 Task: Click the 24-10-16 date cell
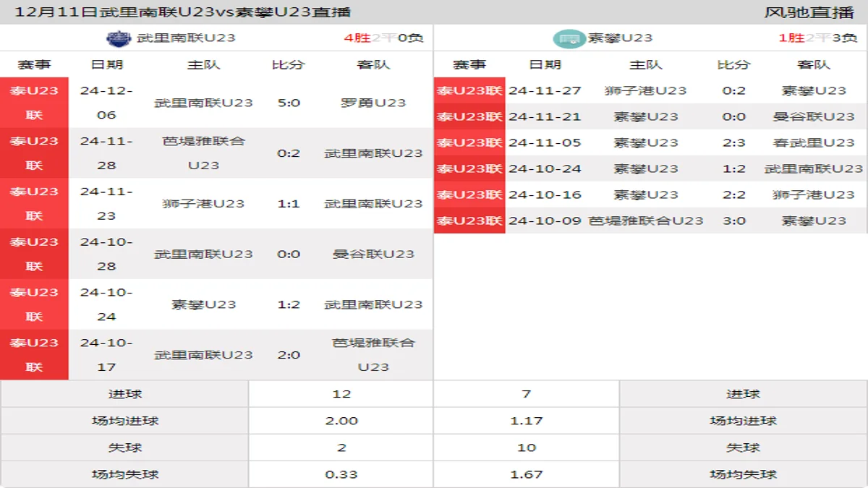click(545, 194)
